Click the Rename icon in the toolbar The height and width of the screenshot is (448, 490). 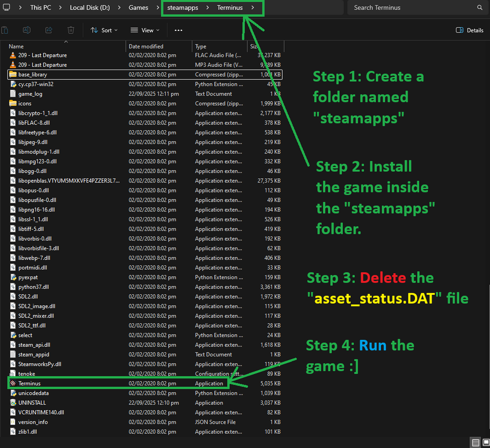pos(27,30)
